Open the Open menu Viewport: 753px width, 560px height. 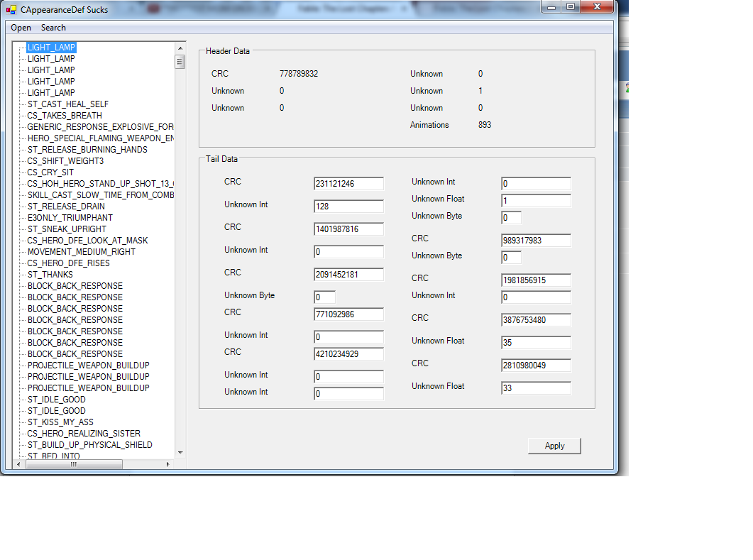(x=21, y=28)
